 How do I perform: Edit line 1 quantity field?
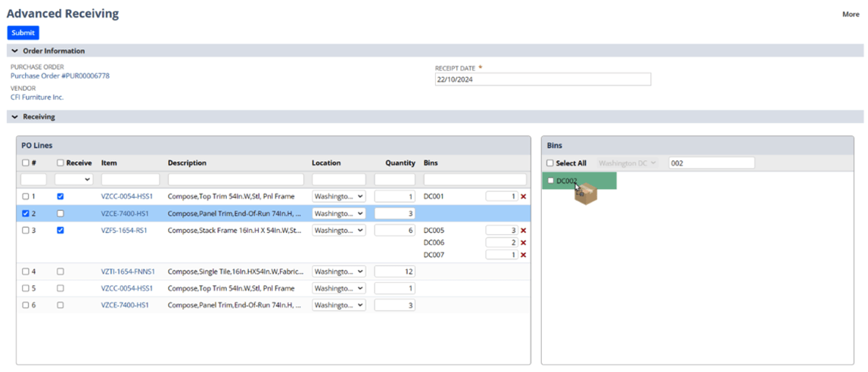coord(395,197)
